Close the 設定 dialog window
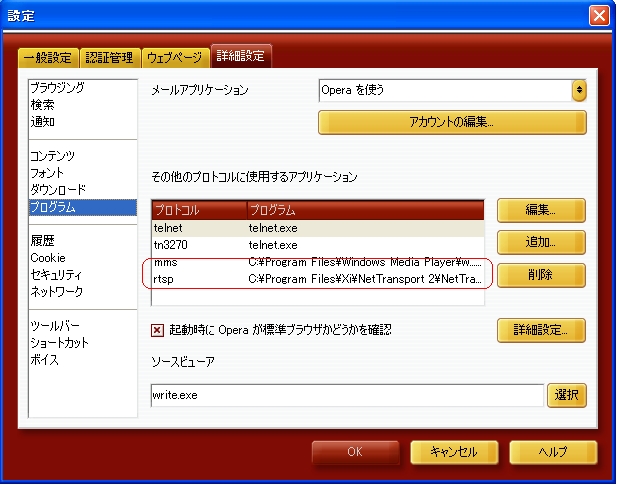618x486 pixels. coord(599,16)
